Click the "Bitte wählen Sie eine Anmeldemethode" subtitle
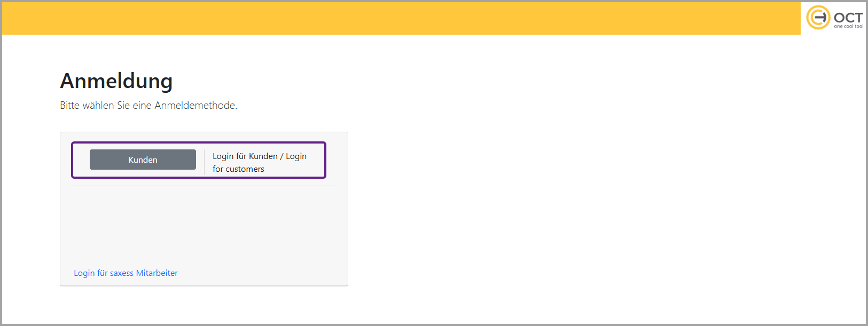This screenshot has height=326, width=868. pos(148,105)
